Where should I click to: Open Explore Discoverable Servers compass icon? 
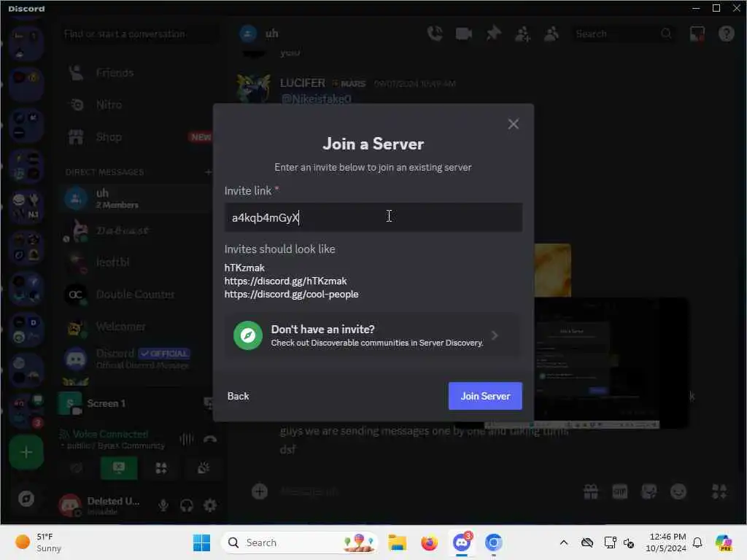point(26,499)
